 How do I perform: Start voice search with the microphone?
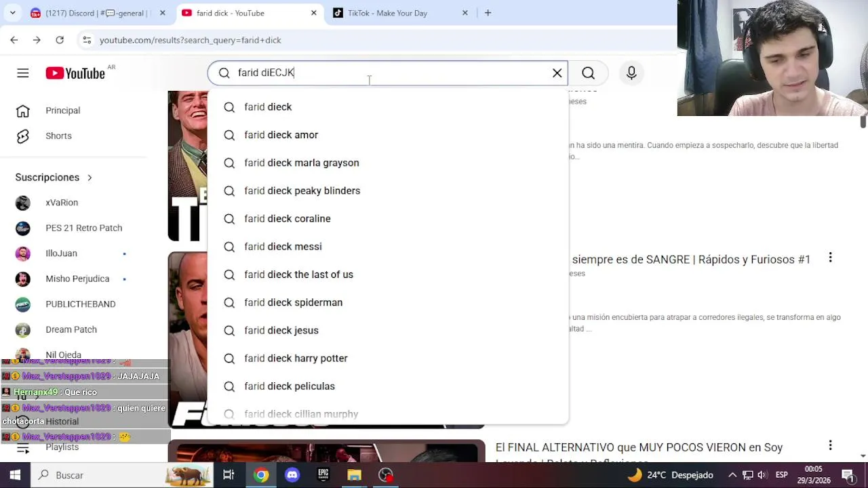tap(631, 73)
